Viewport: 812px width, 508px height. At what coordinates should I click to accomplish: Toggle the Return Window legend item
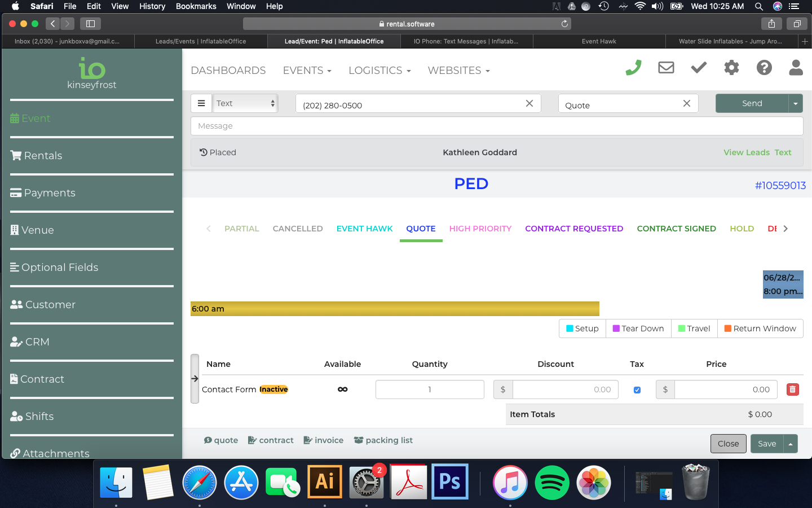tap(760, 329)
